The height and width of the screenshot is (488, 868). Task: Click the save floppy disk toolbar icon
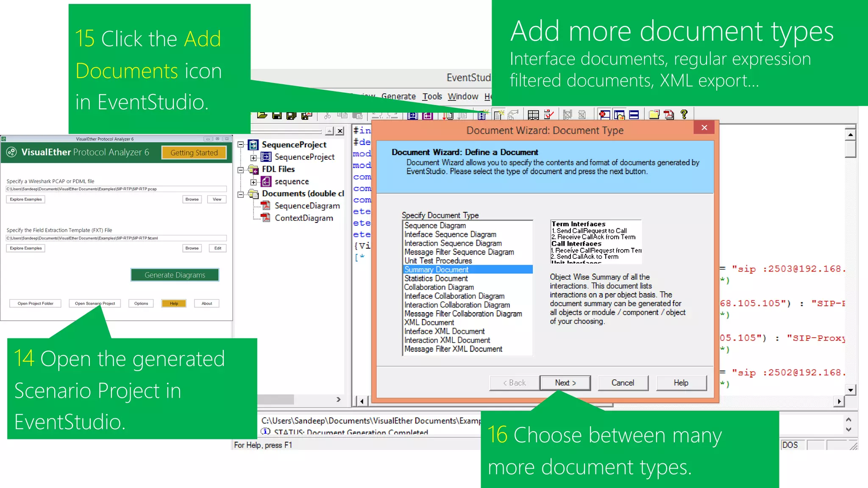277,115
